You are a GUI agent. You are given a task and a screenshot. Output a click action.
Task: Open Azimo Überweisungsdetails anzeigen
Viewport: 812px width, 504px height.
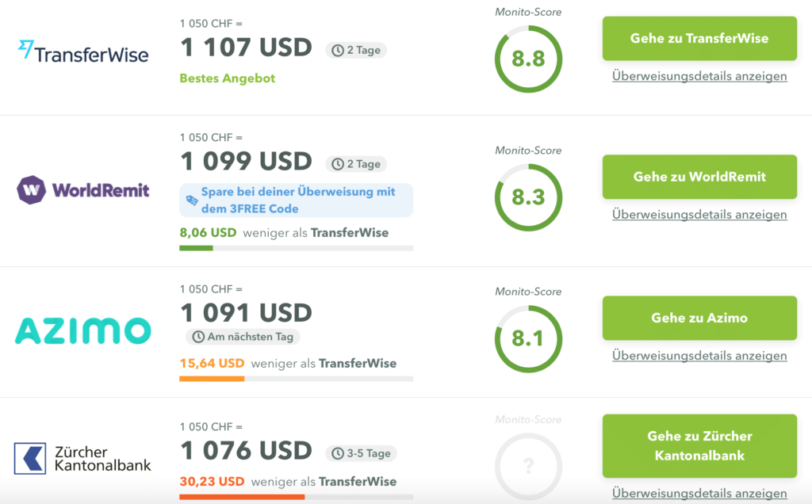coord(699,356)
